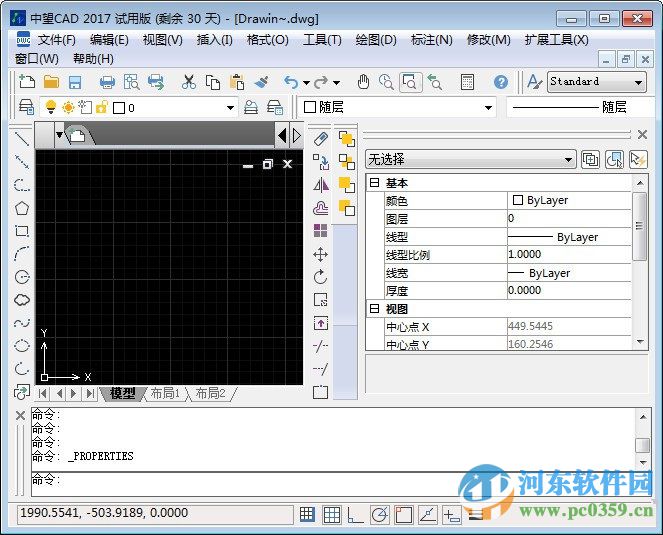Viewport: 663px width, 535px height.
Task: Toggle polar tracking in status bar
Action: [x=380, y=515]
